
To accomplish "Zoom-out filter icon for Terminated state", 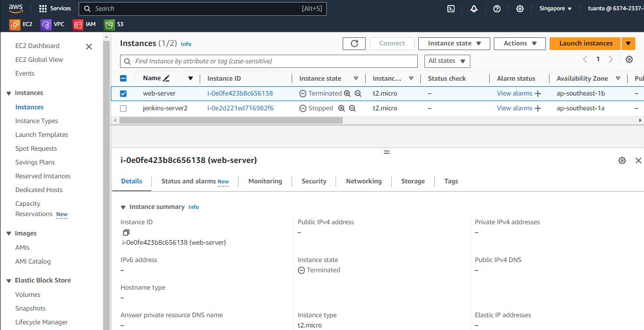I will point(358,93).
